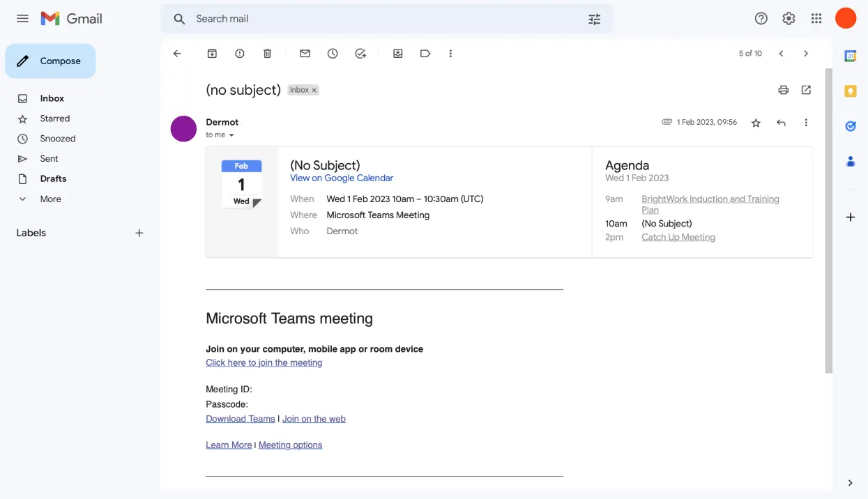This screenshot has width=868, height=499.
Task: Open 'Click here to join the meeting' link
Action: [x=264, y=362]
